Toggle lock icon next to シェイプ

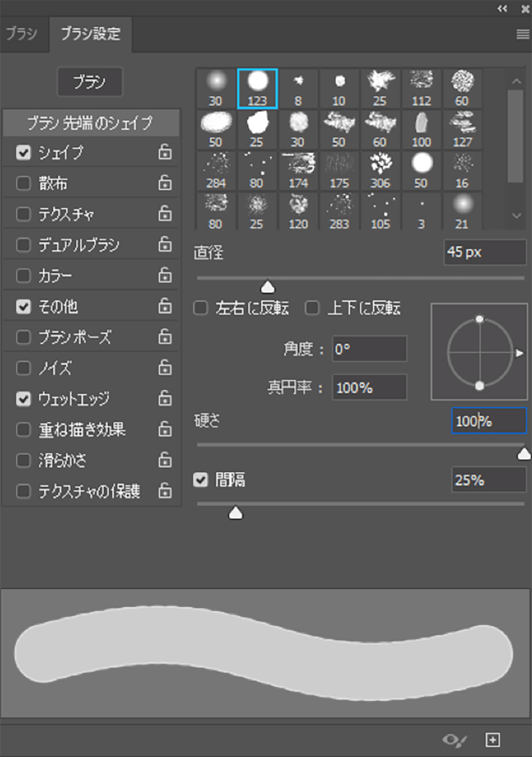165,152
